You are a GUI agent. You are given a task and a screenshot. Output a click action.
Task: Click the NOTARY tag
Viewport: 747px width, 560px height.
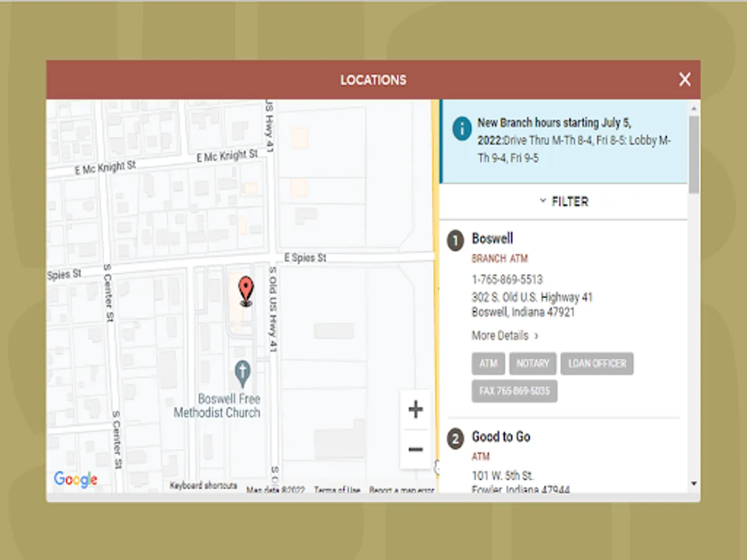tap(533, 363)
